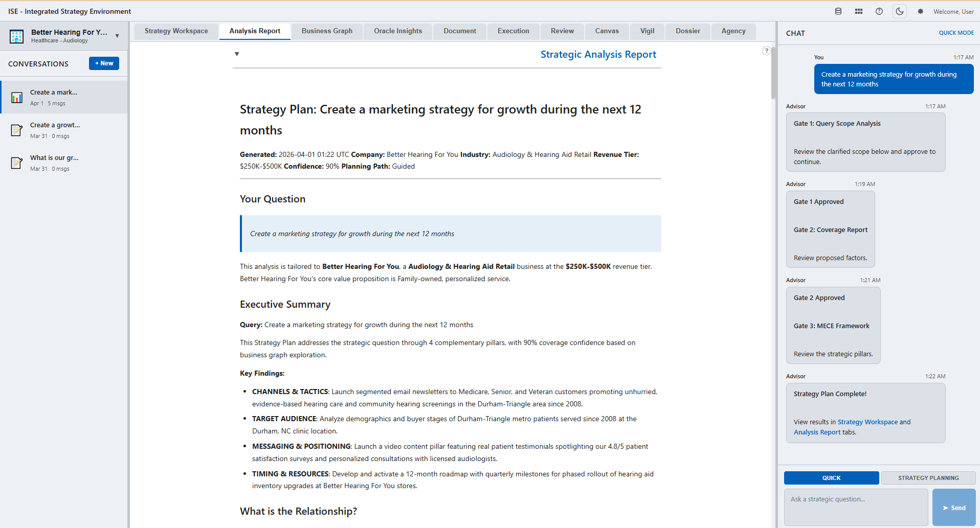Switch chat input to Strategy Planning mode
The width and height of the screenshot is (980, 528).
click(x=928, y=478)
